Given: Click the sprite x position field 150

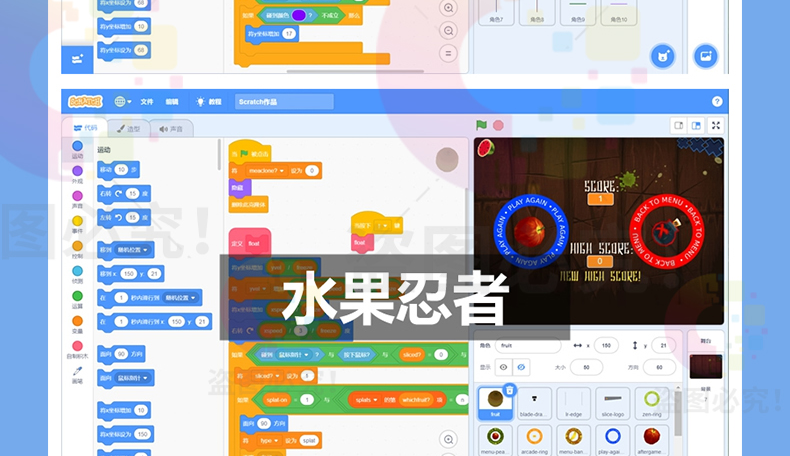Looking at the screenshot, I should click(x=606, y=346).
